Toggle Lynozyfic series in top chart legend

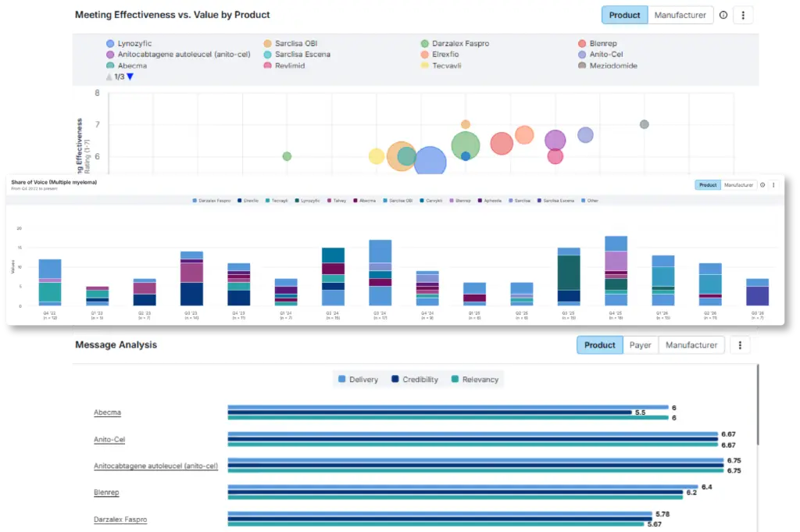[x=129, y=43]
